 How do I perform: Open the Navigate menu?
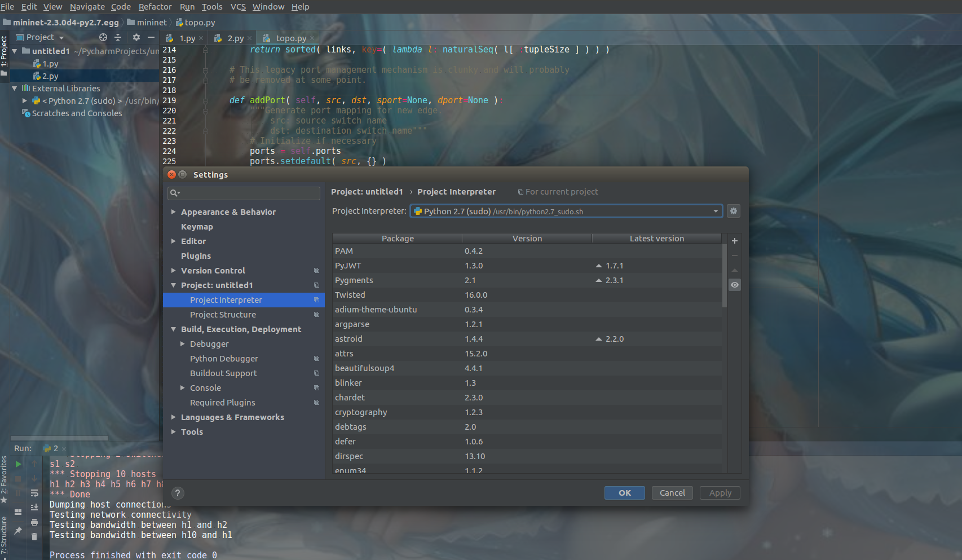click(x=87, y=7)
